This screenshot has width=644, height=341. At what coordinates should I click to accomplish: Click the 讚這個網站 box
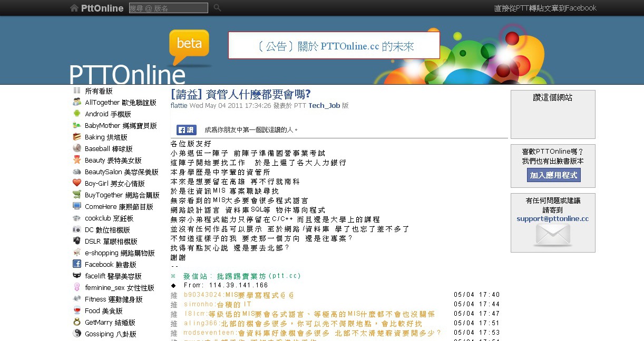pyautogui.click(x=553, y=114)
